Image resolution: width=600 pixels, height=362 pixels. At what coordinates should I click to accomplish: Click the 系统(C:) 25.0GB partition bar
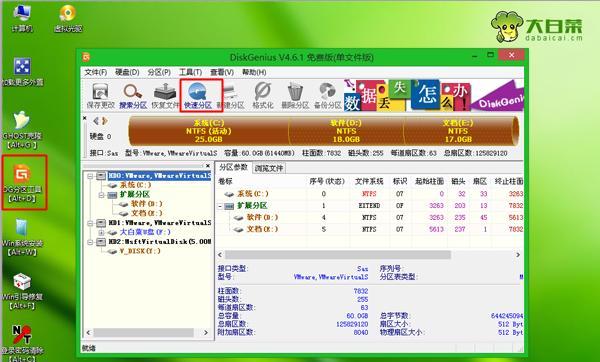click(209, 131)
